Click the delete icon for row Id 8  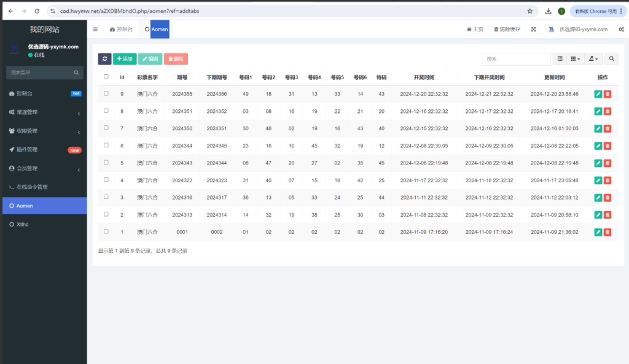[x=608, y=112]
